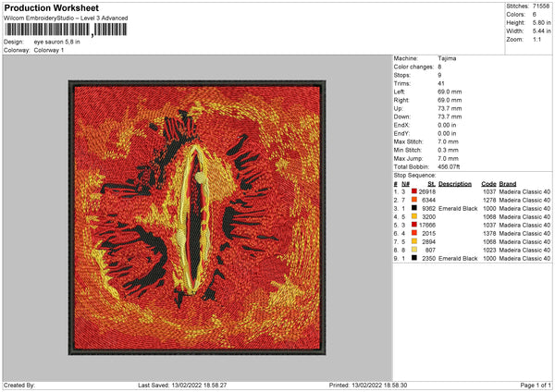555x392 pixels.
Task: Click the Machine value 'Tajima'
Action: [x=447, y=58]
